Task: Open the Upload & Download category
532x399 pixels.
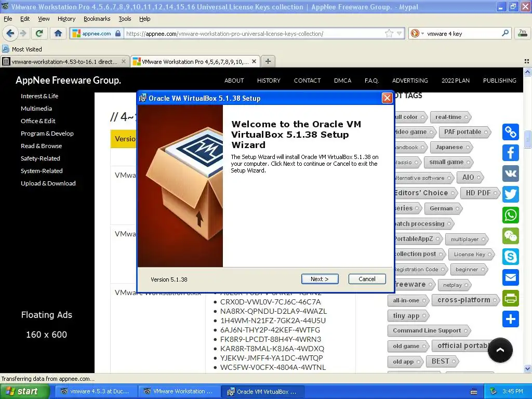Action: (48, 183)
